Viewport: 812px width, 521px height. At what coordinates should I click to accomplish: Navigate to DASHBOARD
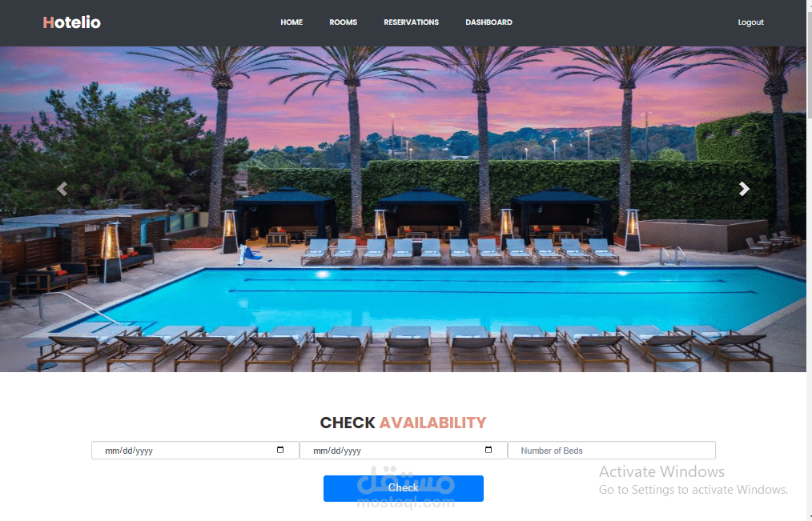pos(488,22)
